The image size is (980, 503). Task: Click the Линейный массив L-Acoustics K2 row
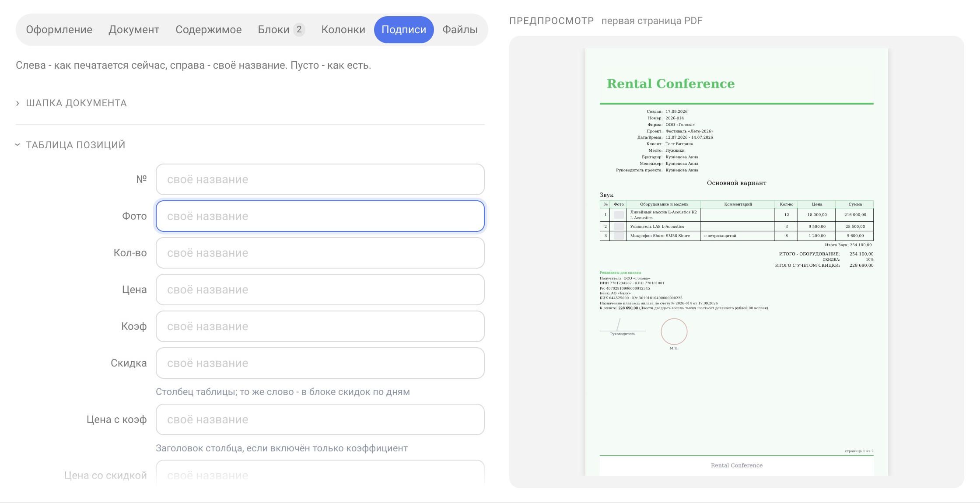pos(737,215)
